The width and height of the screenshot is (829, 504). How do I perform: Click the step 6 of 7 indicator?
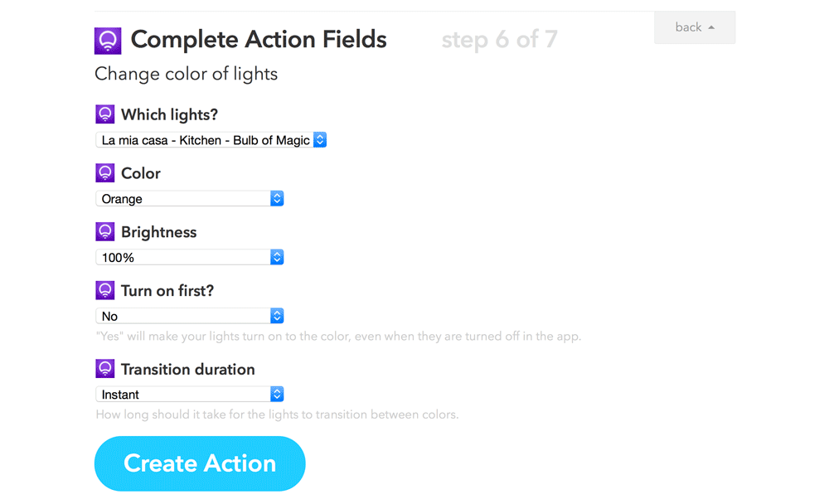tap(499, 40)
